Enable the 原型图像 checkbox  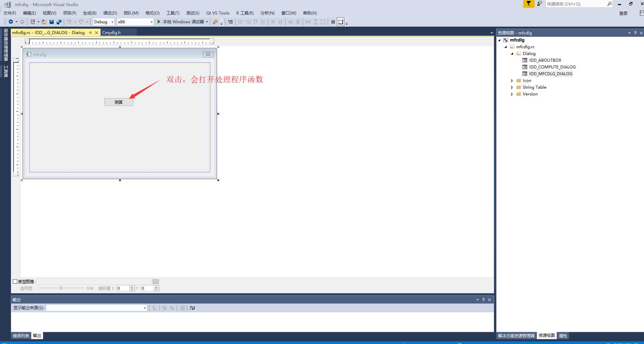[x=15, y=282]
